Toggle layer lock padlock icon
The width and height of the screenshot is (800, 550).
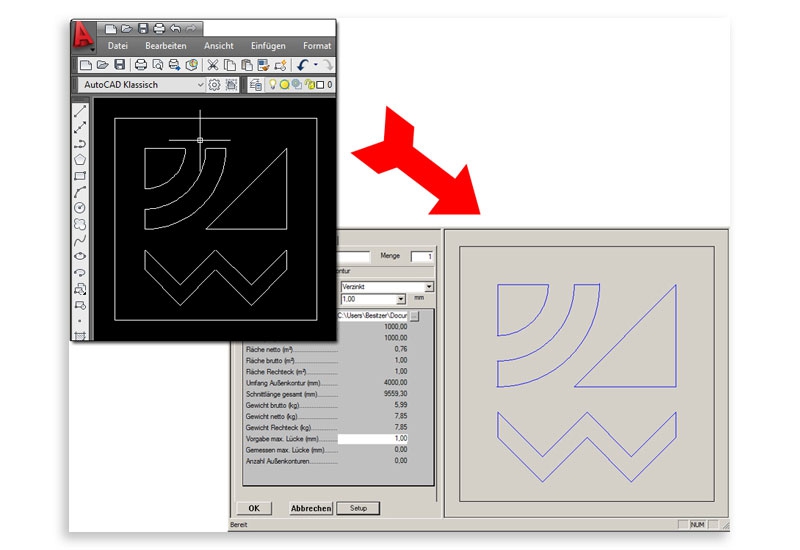310,85
